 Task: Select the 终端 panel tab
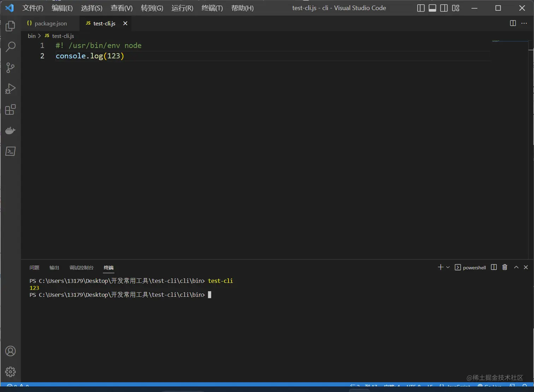pos(109,268)
